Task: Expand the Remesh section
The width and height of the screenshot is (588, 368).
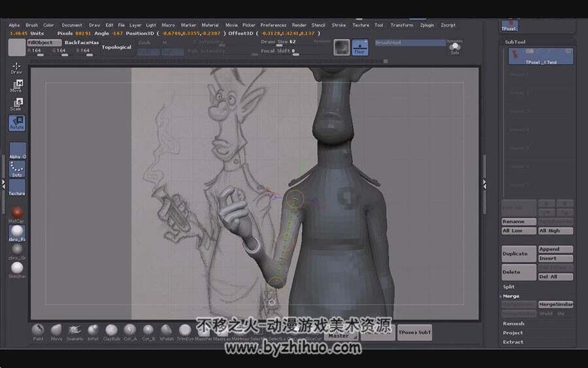Action: [514, 324]
